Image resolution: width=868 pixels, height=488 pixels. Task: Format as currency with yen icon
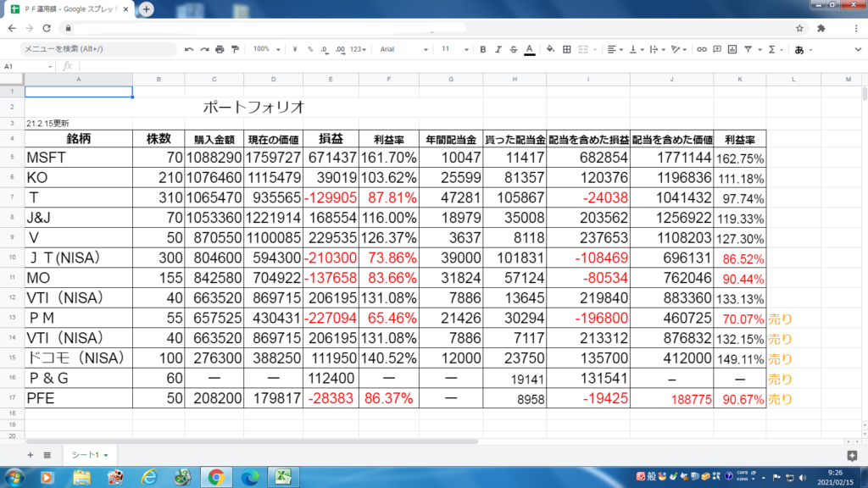[x=295, y=49]
